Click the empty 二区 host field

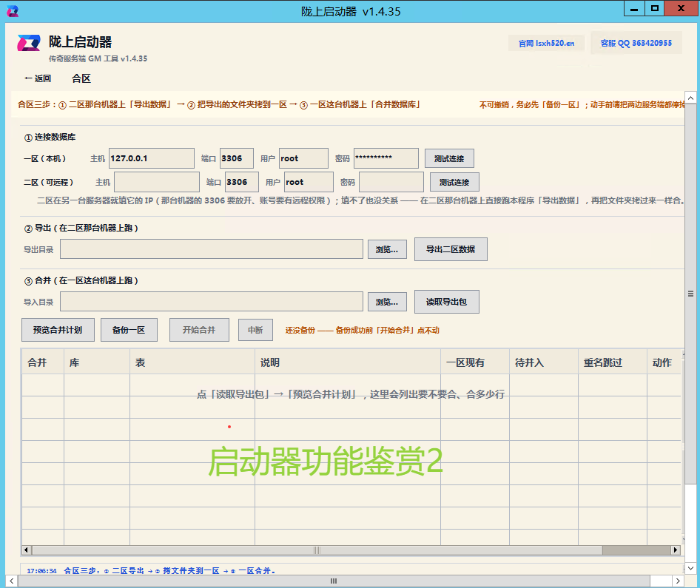click(157, 182)
